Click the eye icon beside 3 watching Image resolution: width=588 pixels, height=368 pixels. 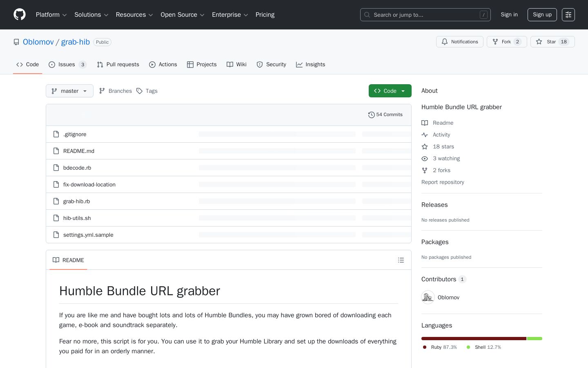(425, 159)
